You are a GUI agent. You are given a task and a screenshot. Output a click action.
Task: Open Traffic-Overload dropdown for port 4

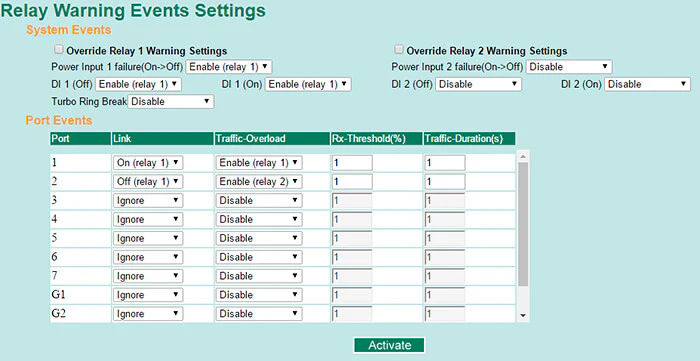[259, 220]
